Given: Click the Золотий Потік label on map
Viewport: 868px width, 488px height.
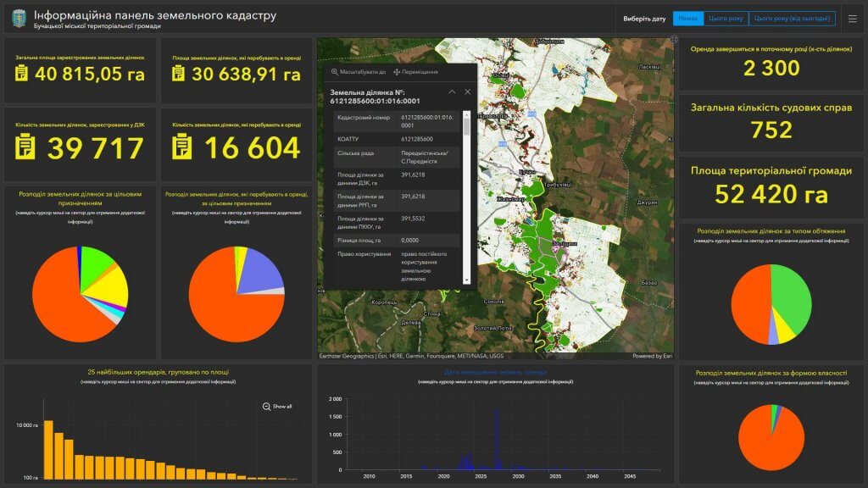Looking at the screenshot, I should [492, 328].
